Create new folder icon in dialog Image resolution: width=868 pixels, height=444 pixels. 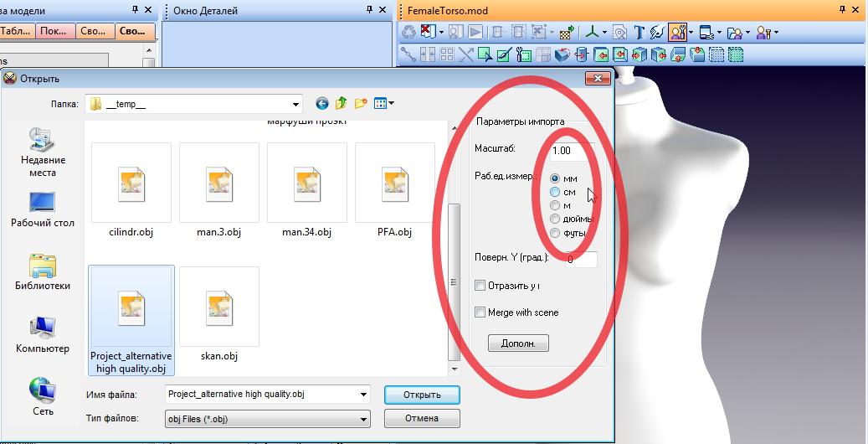click(361, 103)
